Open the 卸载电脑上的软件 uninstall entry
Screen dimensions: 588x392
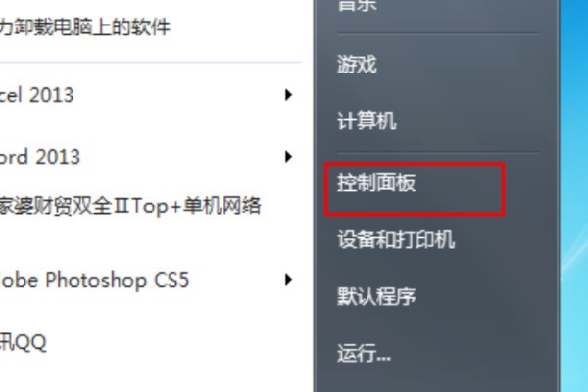click(x=85, y=27)
